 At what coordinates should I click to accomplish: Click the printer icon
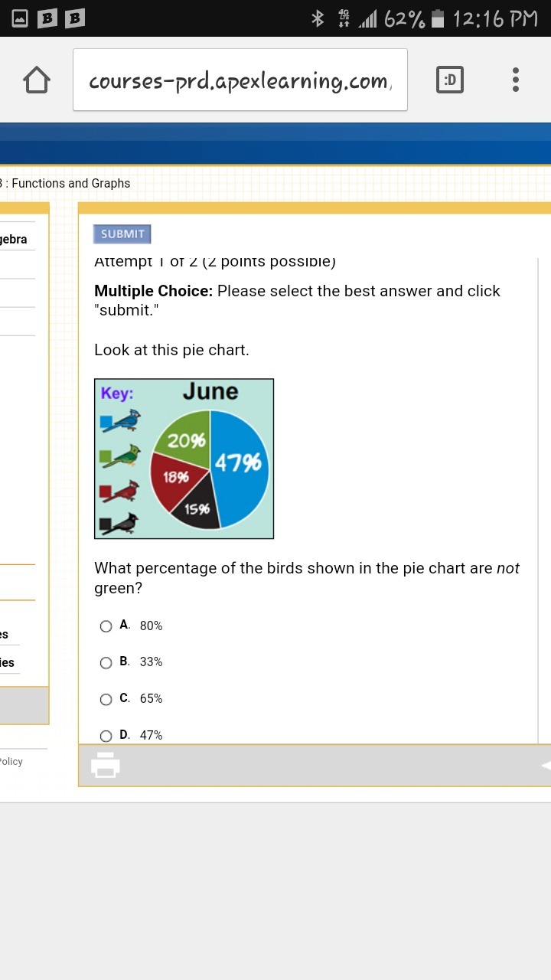(x=106, y=765)
